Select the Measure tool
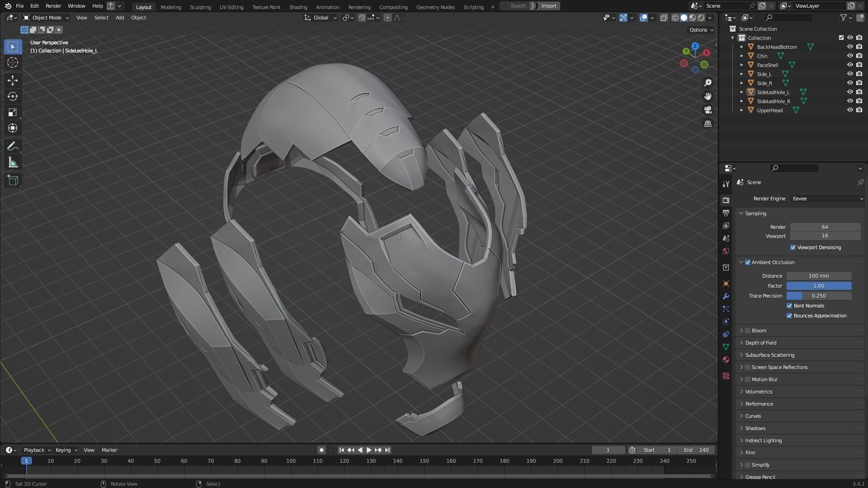 [13, 162]
